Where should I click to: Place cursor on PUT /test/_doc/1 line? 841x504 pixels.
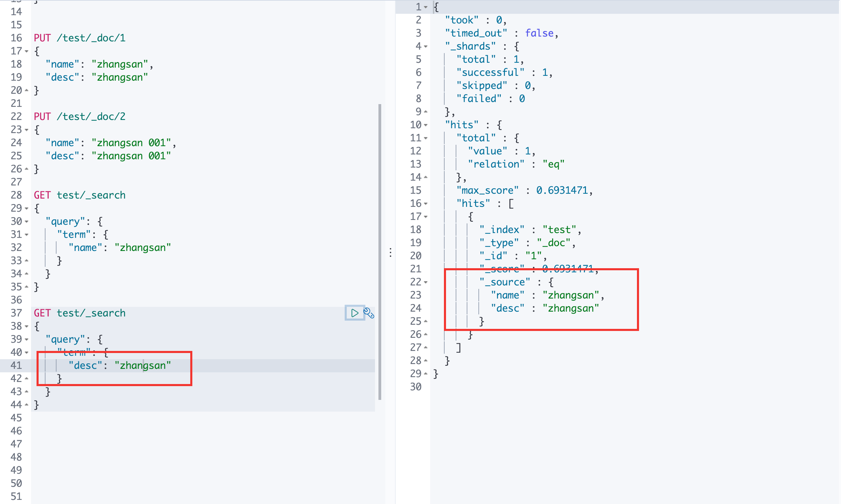(80, 38)
